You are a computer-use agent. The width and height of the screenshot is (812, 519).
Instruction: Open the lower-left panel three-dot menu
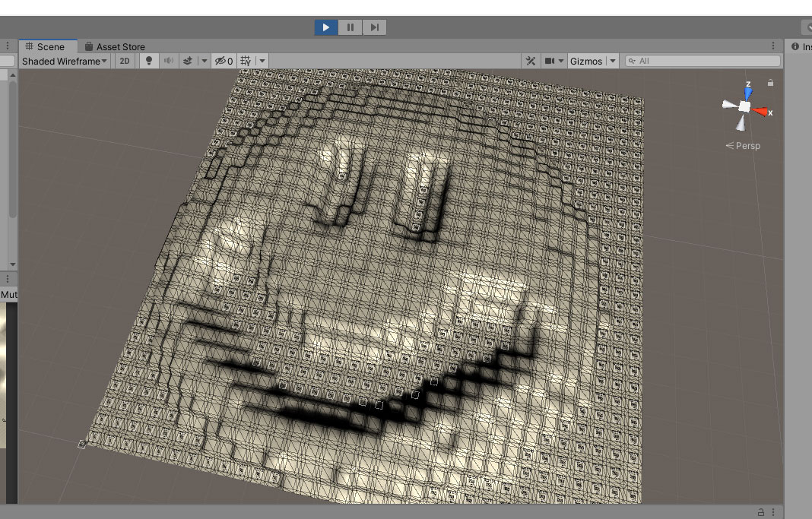coord(8,279)
